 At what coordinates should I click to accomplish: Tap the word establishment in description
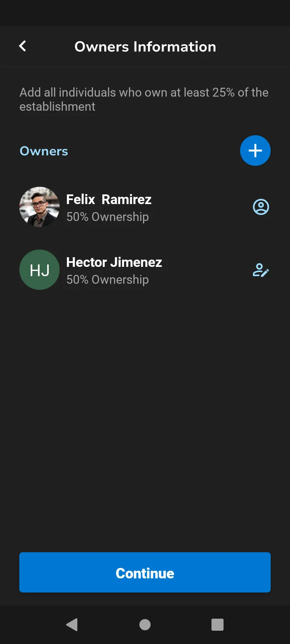[57, 107]
